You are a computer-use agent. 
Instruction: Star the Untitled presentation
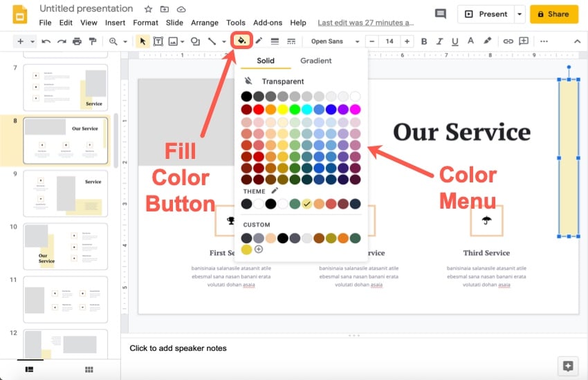click(148, 9)
